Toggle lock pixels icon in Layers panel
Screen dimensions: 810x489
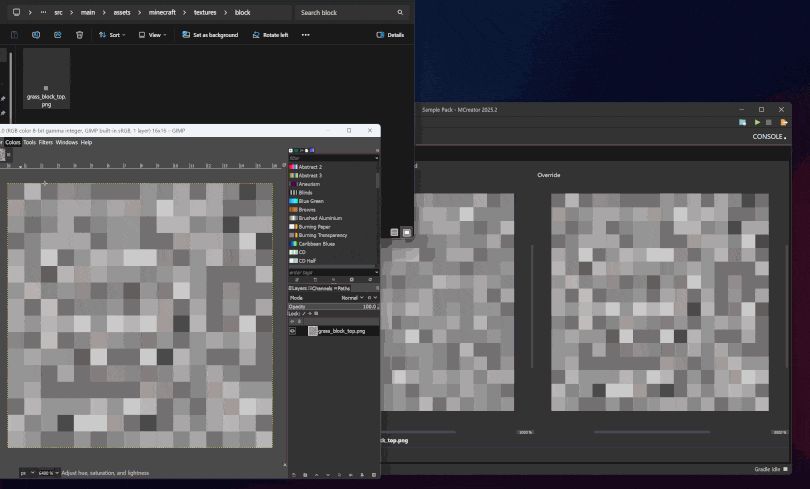coord(304,313)
